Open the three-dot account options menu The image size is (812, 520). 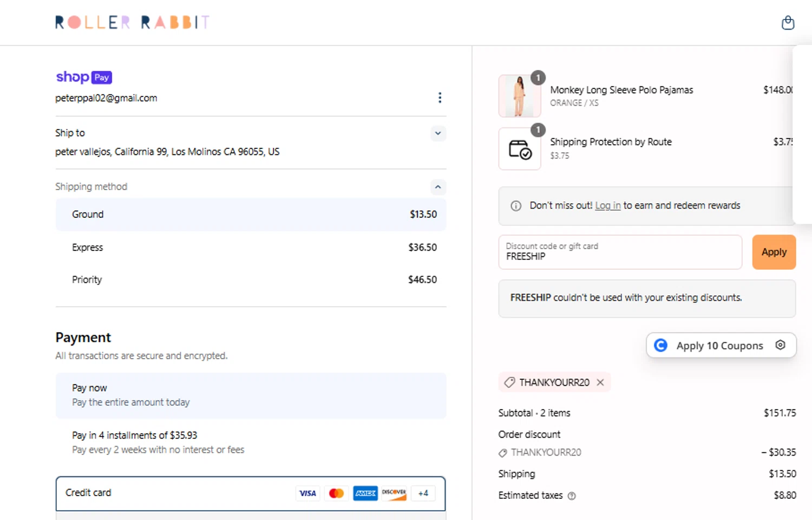[x=440, y=97]
